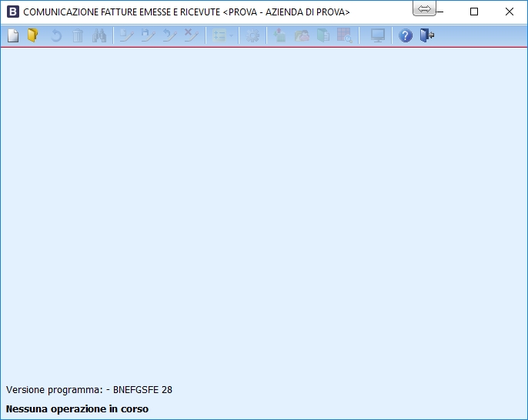The image size is (528, 420).
Task: Click the B application icon in the title bar
Action: [13, 12]
